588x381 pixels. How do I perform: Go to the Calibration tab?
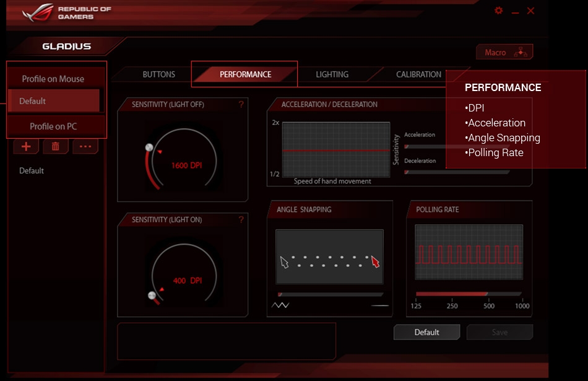pos(418,74)
